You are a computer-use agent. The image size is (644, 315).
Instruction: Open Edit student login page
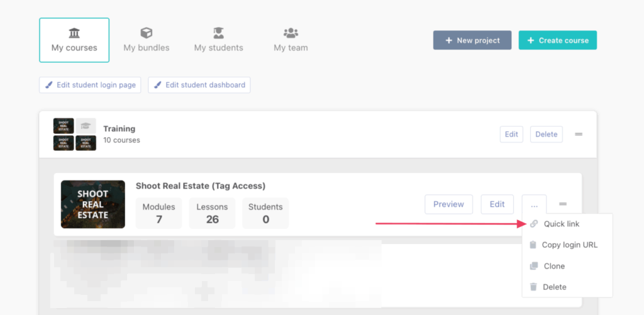[x=91, y=85]
